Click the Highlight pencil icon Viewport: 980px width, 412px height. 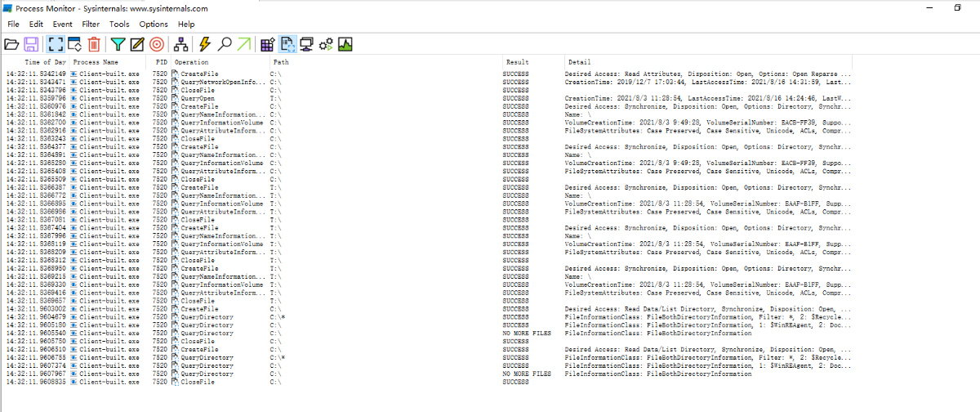pos(137,44)
